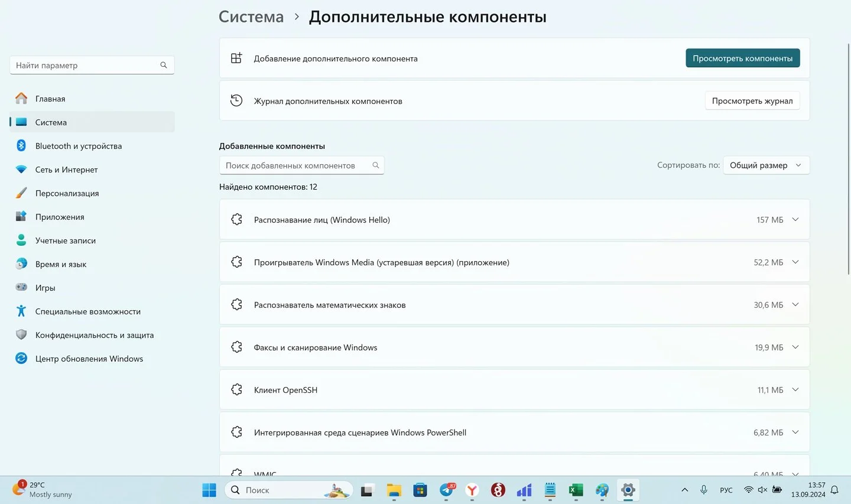This screenshot has width=851, height=504.
Task: Click the Добавленные компоненты heading
Action: click(x=272, y=146)
